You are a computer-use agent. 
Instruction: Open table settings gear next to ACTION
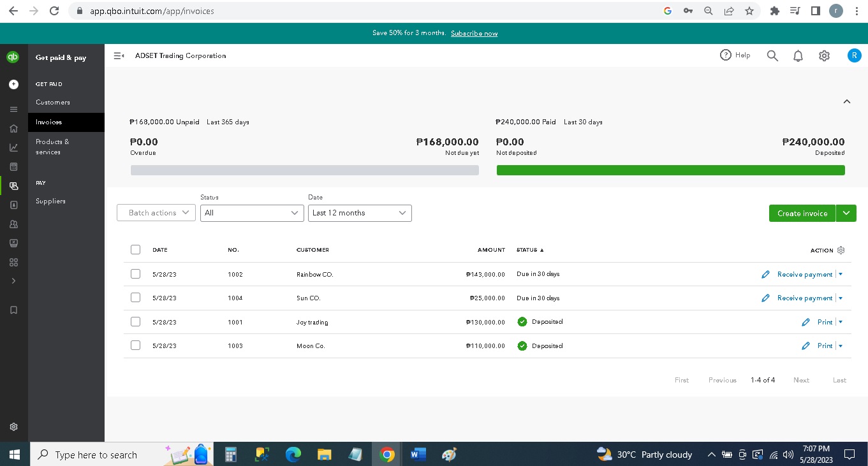tap(841, 250)
